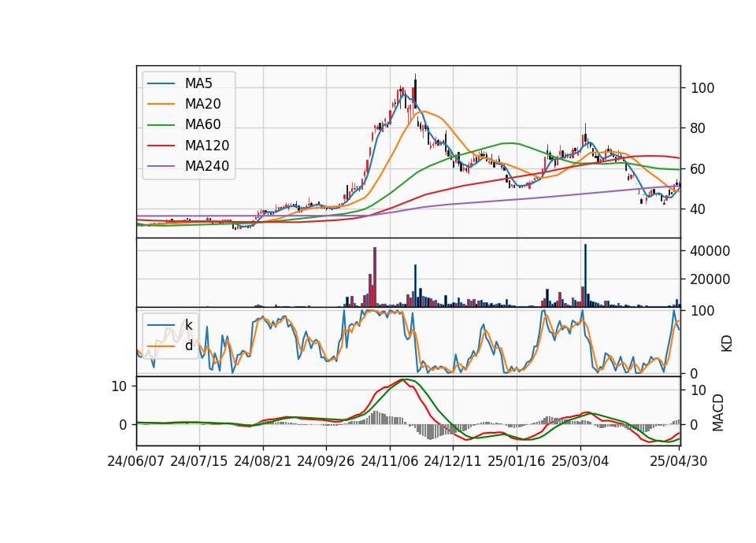Viewport: 756px width, 543px height.
Task: Click the 25/03/04 date axis label
Action: click(580, 461)
